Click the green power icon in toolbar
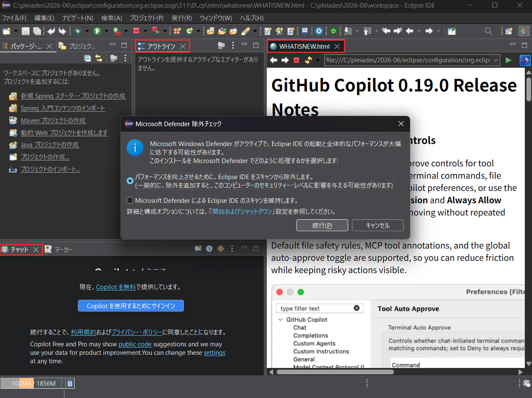 click(x=333, y=31)
